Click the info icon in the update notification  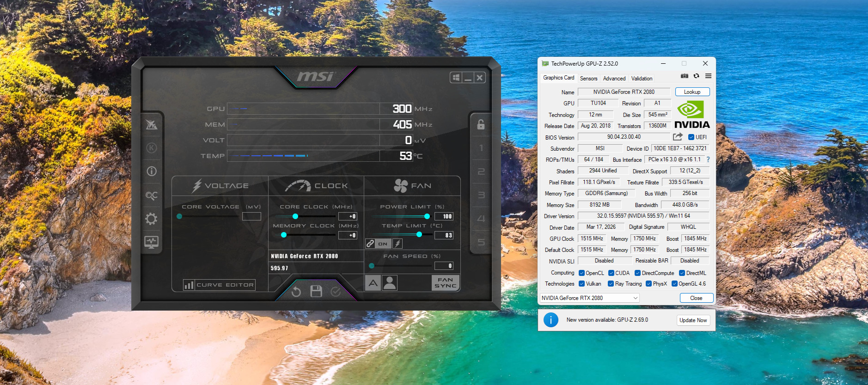pyautogui.click(x=551, y=320)
